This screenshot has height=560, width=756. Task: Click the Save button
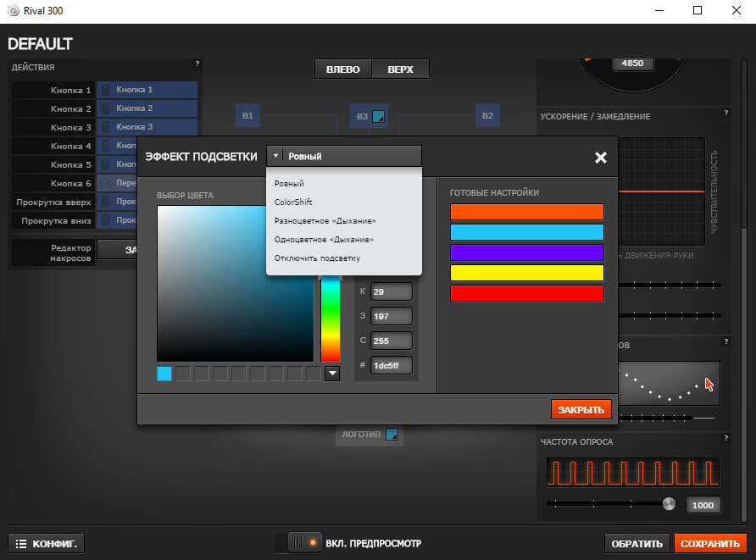point(709,543)
